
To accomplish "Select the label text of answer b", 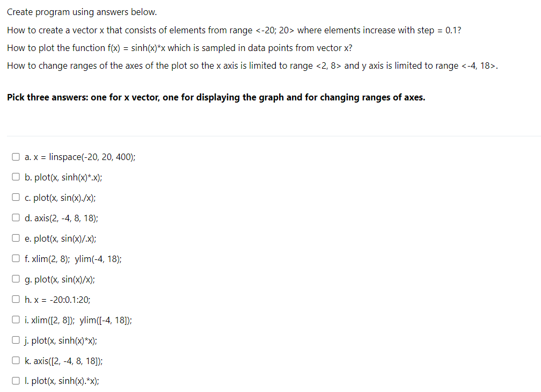I will click(x=64, y=177).
